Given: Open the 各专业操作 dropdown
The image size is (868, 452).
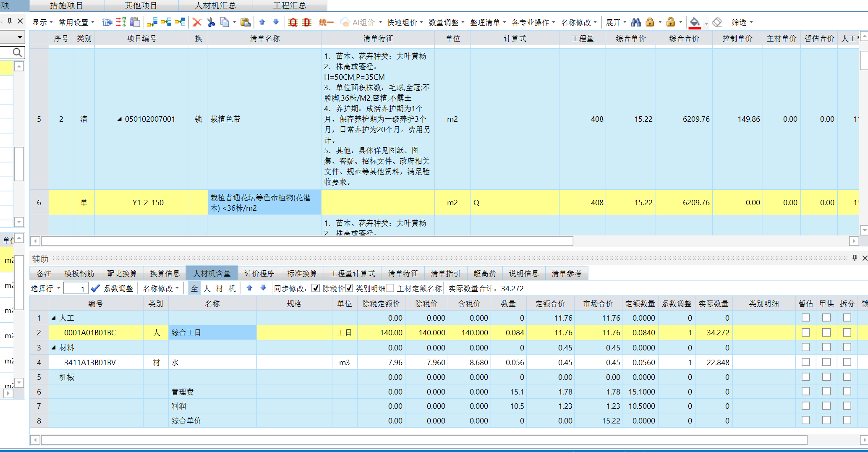Looking at the screenshot, I should [533, 22].
